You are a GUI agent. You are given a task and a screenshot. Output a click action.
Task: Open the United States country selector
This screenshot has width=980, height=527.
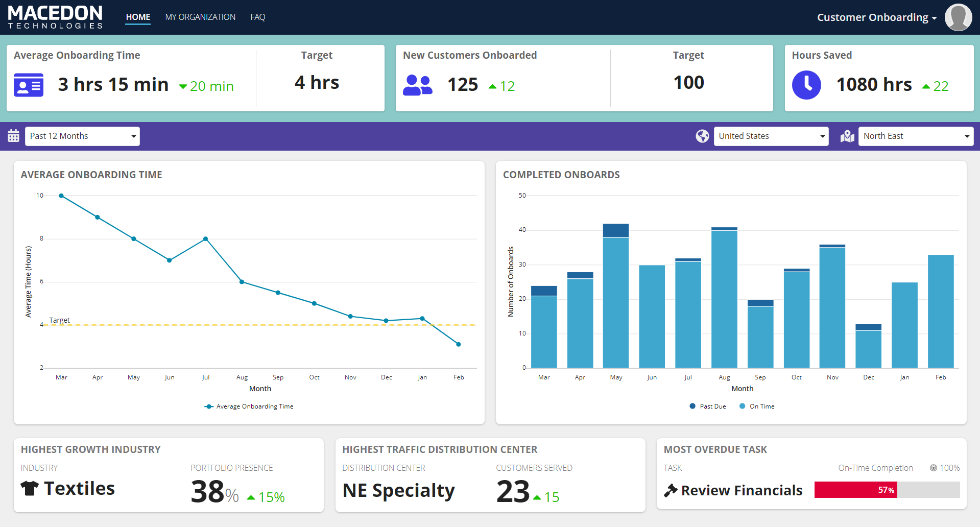pyautogui.click(x=771, y=136)
